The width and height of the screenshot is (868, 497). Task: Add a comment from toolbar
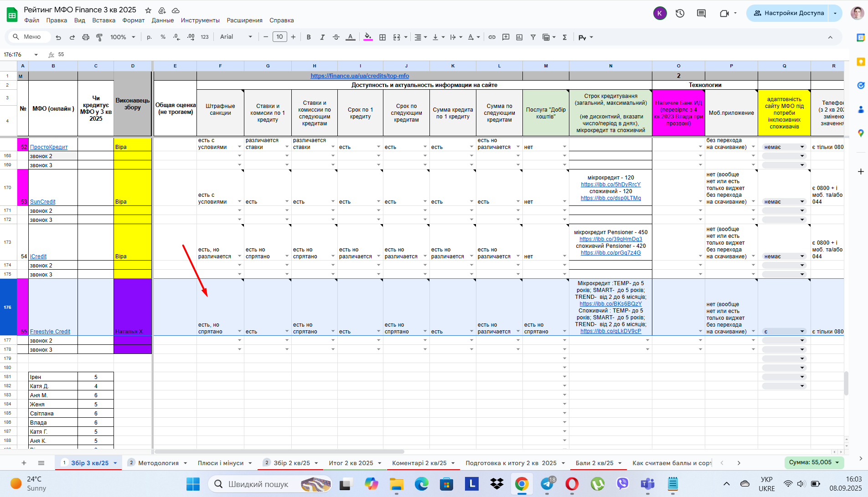(x=506, y=37)
